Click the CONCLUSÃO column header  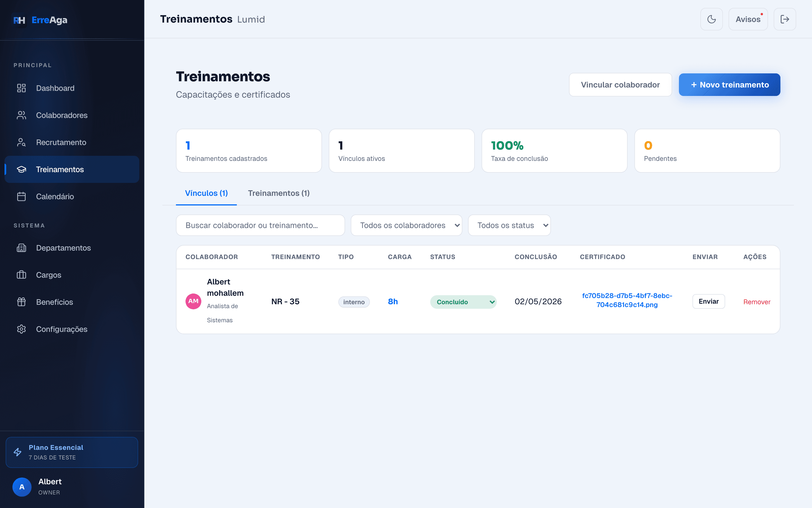pos(536,257)
